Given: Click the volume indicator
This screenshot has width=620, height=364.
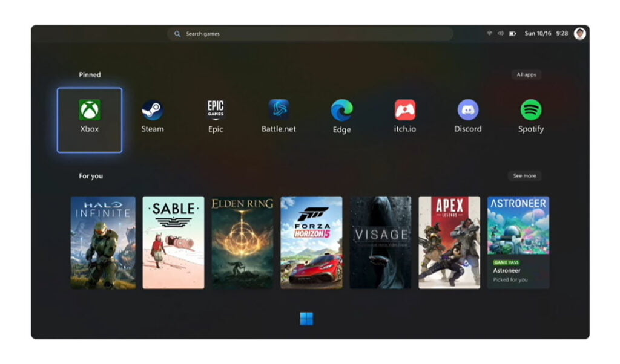Looking at the screenshot, I should [500, 34].
